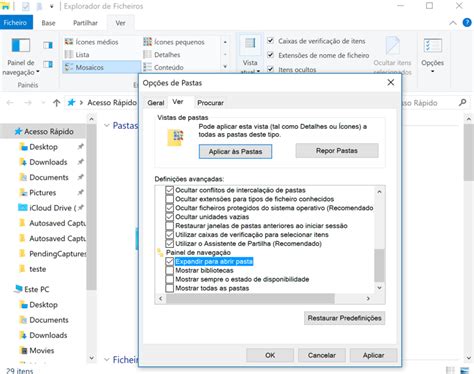Click the Restaurar Predefinições button
Screen dimensions: 474x374
tap(344, 318)
